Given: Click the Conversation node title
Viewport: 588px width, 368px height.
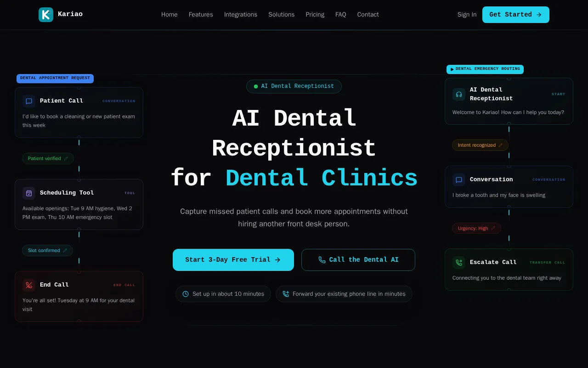Looking at the screenshot, I should click(491, 179).
